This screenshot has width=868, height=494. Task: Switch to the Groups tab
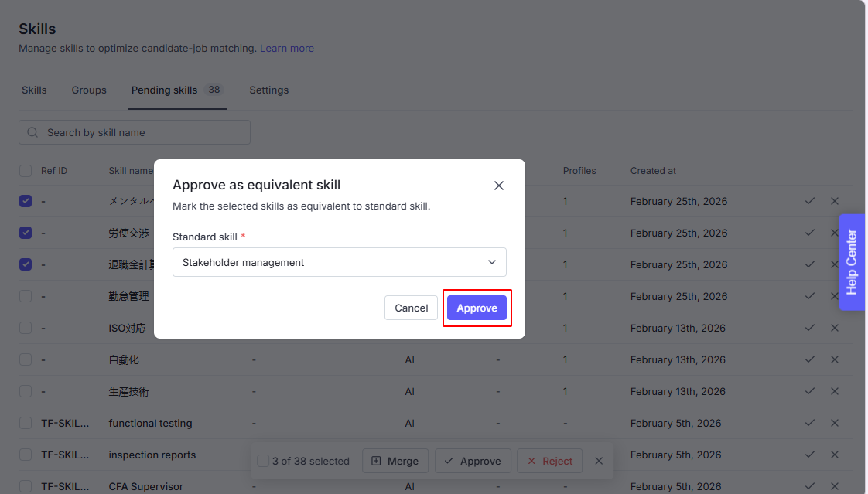click(x=89, y=90)
